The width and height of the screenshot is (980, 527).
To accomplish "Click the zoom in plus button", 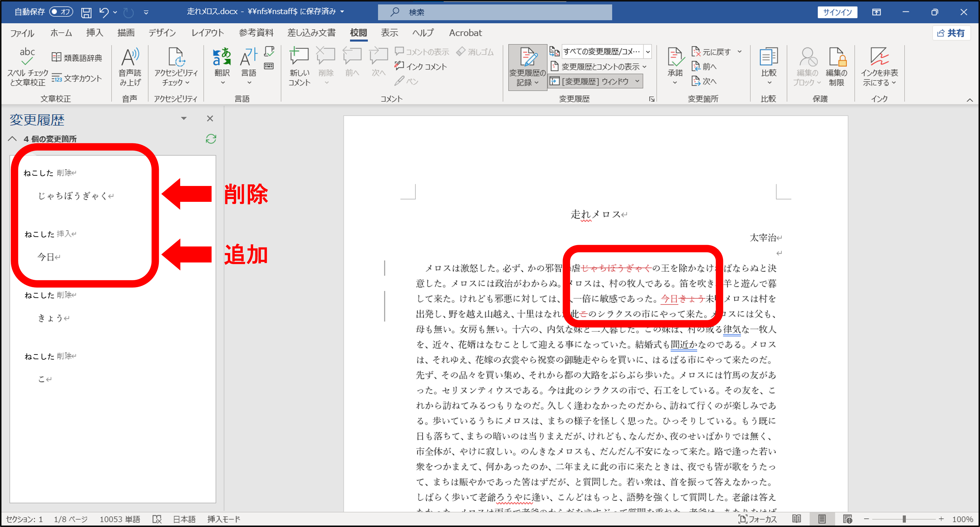I will (x=941, y=519).
